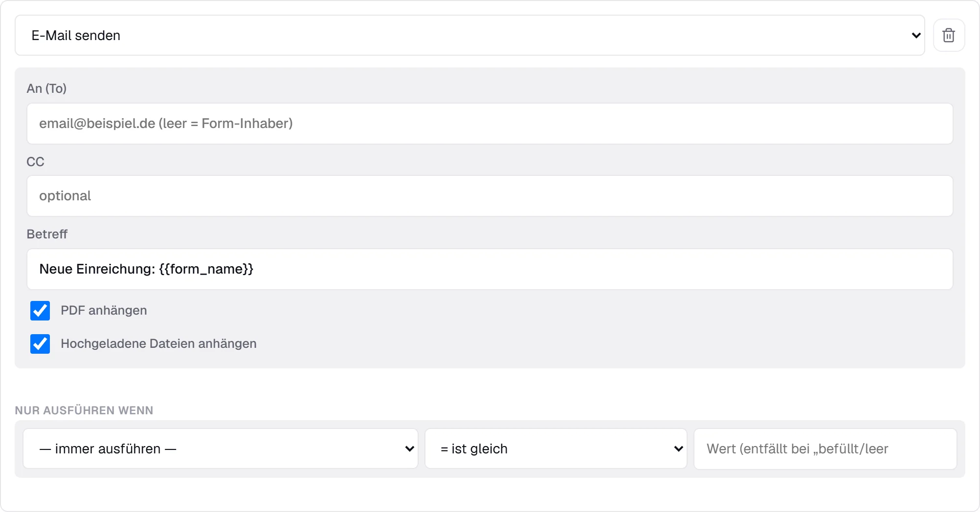Click into the CC optional field
The image size is (980, 512).
[x=490, y=196]
